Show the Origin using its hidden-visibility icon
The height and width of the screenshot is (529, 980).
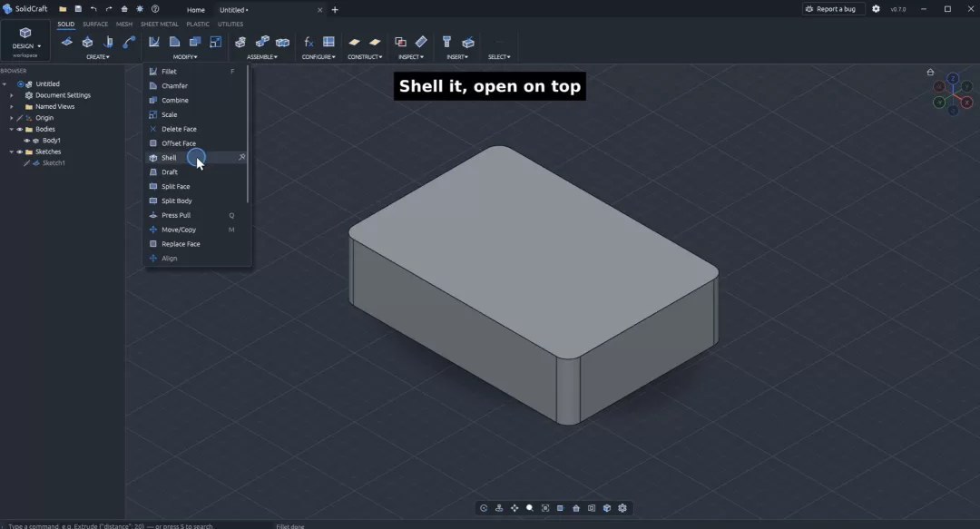coord(19,118)
